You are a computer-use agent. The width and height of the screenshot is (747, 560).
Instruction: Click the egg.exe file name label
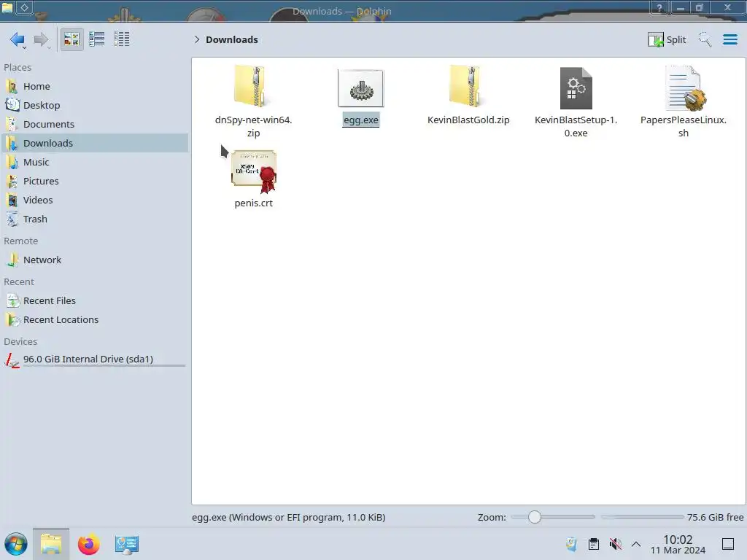[x=360, y=120]
